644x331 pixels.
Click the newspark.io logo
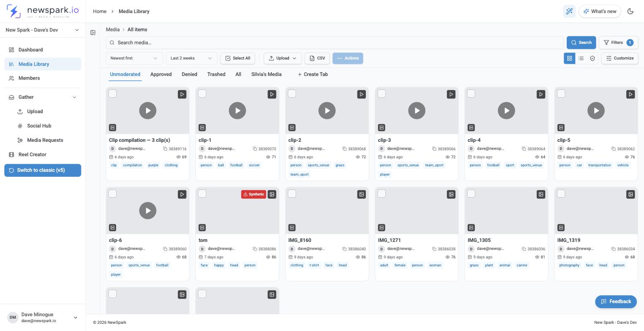[x=43, y=11]
